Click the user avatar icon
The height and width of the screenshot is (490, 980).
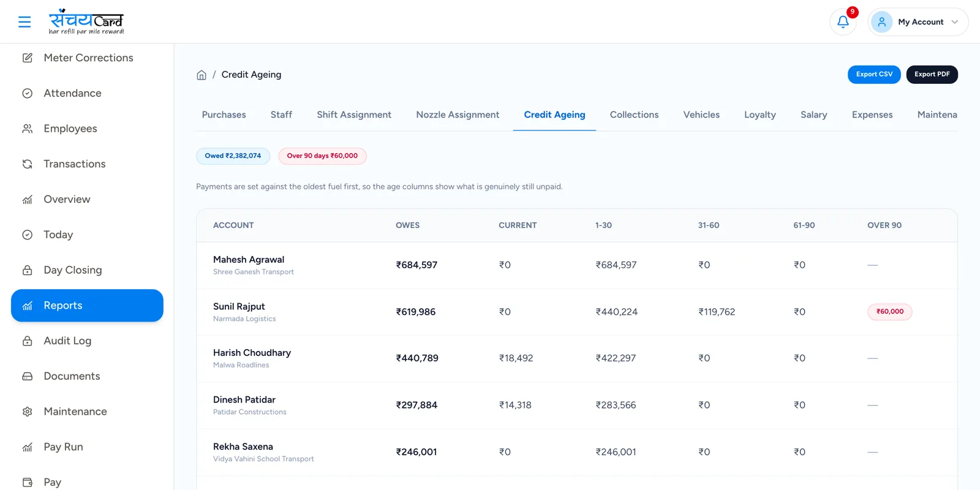pos(881,22)
